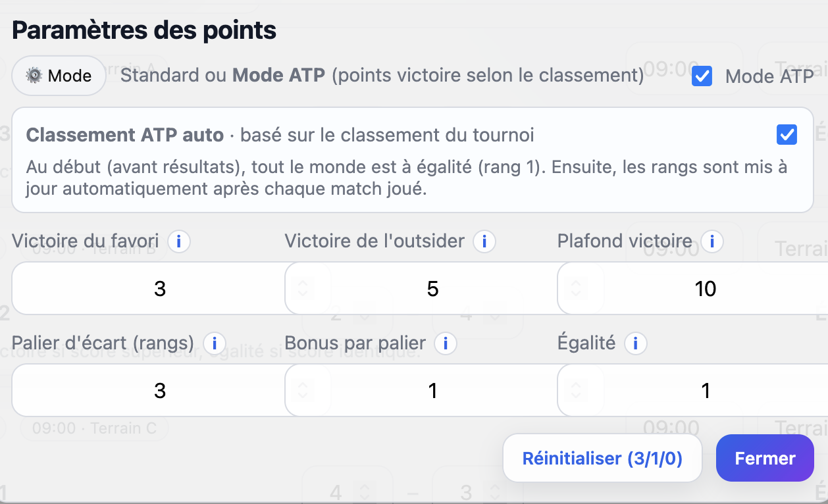This screenshot has height=504, width=828.
Task: Click the "Réinitialiser (3/1/0)" button
Action: click(x=602, y=457)
